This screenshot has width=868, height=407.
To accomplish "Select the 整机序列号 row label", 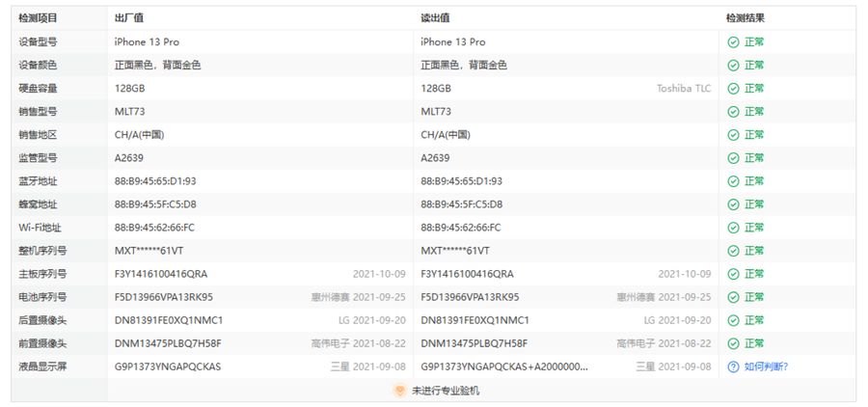I will point(42,251).
